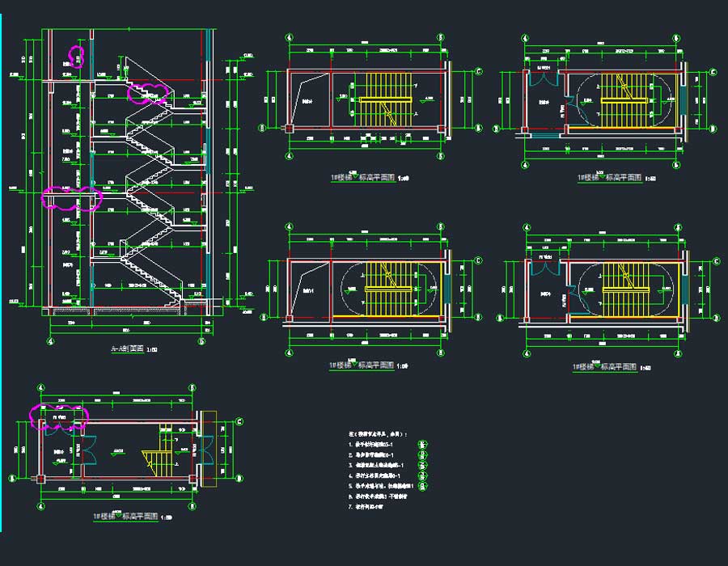728x566 pixels.
Task: Select axis bubble C right of top-middle plan
Action: coord(477,71)
